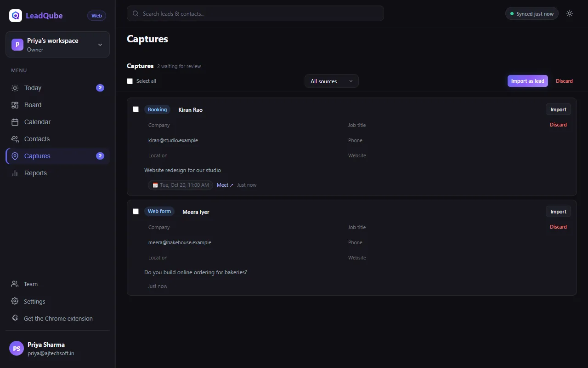Screen dimensions: 588x368
Task: Import the Meera Iyer capture
Action: pyautogui.click(x=558, y=212)
